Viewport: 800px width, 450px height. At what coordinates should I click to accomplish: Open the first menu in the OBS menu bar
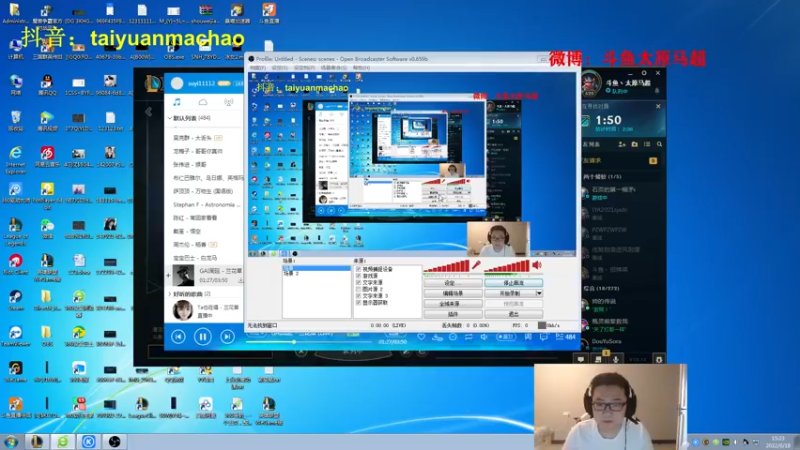coord(257,67)
